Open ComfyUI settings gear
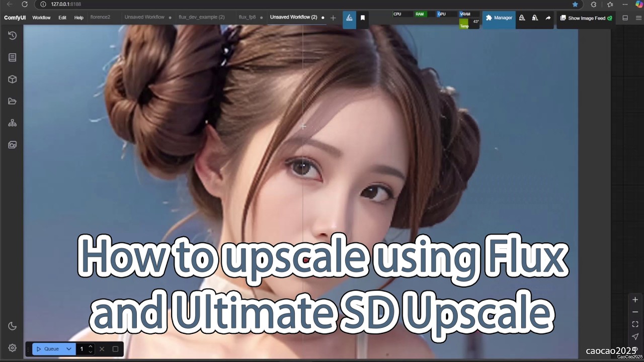This screenshot has height=362, width=644. [13, 348]
